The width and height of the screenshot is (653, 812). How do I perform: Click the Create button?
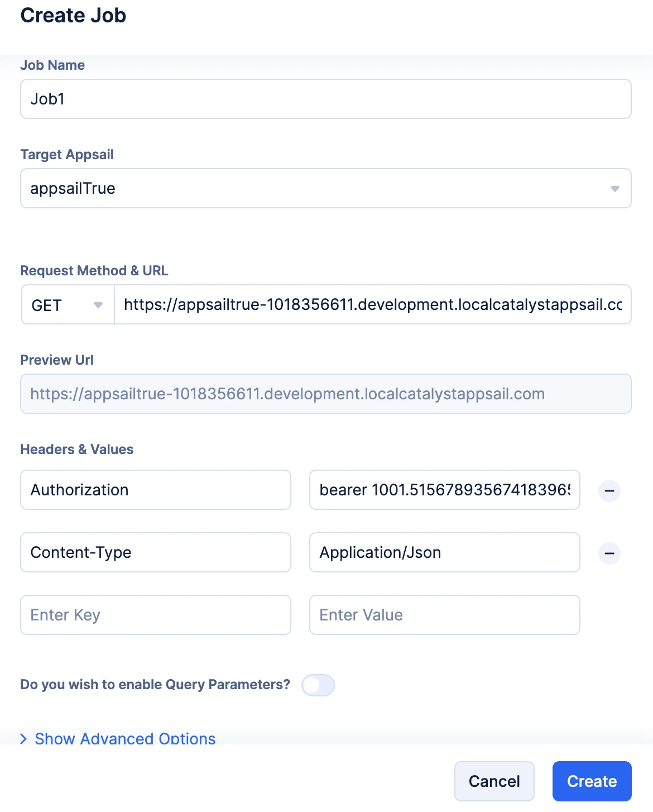(592, 781)
